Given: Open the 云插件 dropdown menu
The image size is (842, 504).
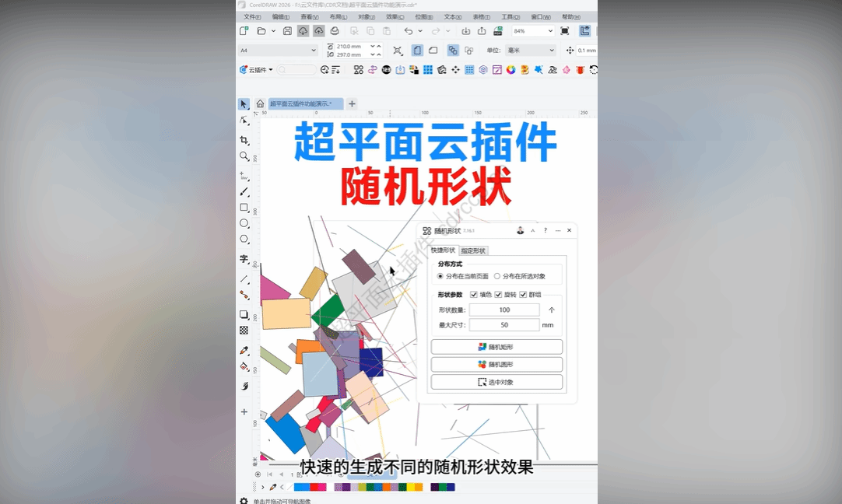Looking at the screenshot, I should click(x=256, y=70).
